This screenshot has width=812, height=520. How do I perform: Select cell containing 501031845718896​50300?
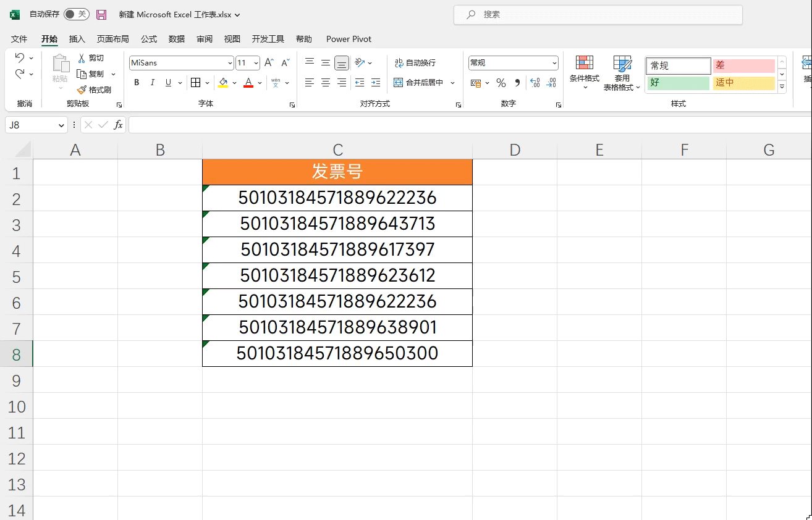[337, 354]
